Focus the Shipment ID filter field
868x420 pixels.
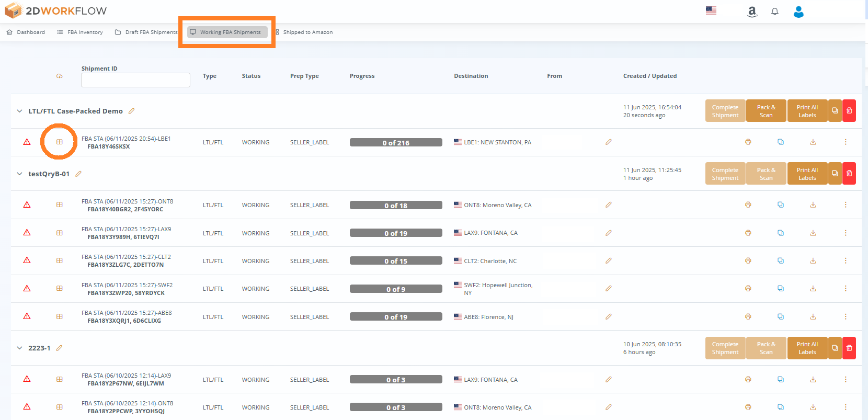[135, 80]
